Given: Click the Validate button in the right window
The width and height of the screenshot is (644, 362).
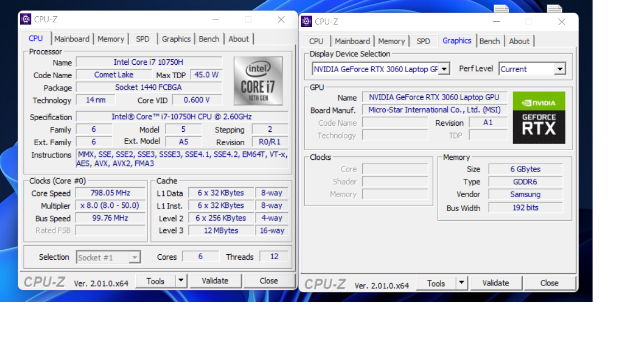Looking at the screenshot, I should pyautogui.click(x=496, y=283).
